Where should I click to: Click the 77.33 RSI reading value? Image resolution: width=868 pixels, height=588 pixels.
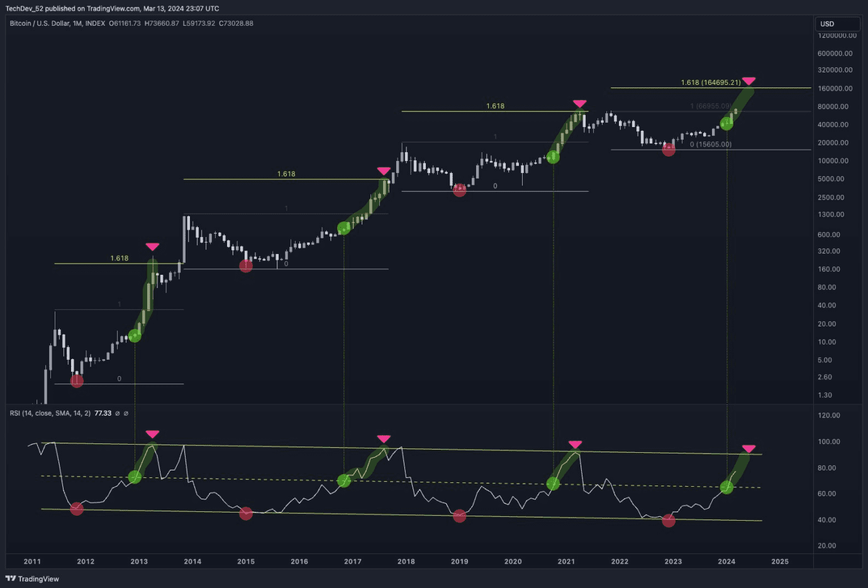[x=103, y=413]
